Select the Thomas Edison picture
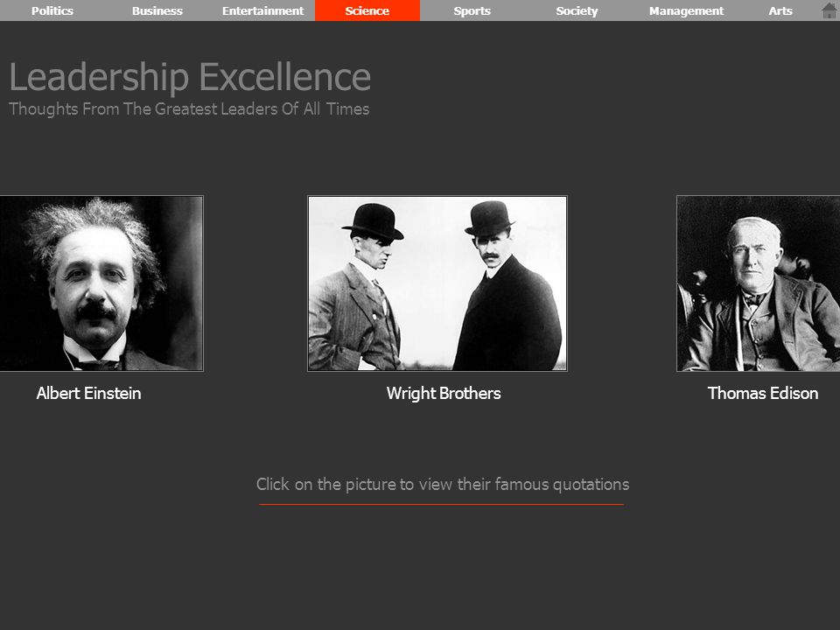Viewport: 840px width, 630px height. pyautogui.click(x=758, y=283)
